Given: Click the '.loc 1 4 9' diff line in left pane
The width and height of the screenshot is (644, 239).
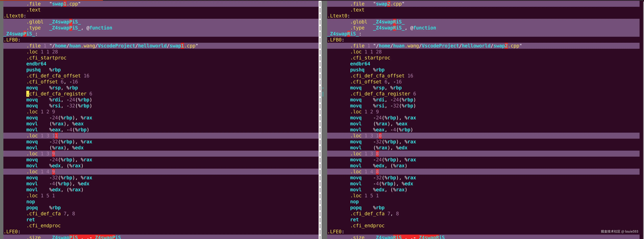Looking at the screenshot, I should tap(41, 172).
